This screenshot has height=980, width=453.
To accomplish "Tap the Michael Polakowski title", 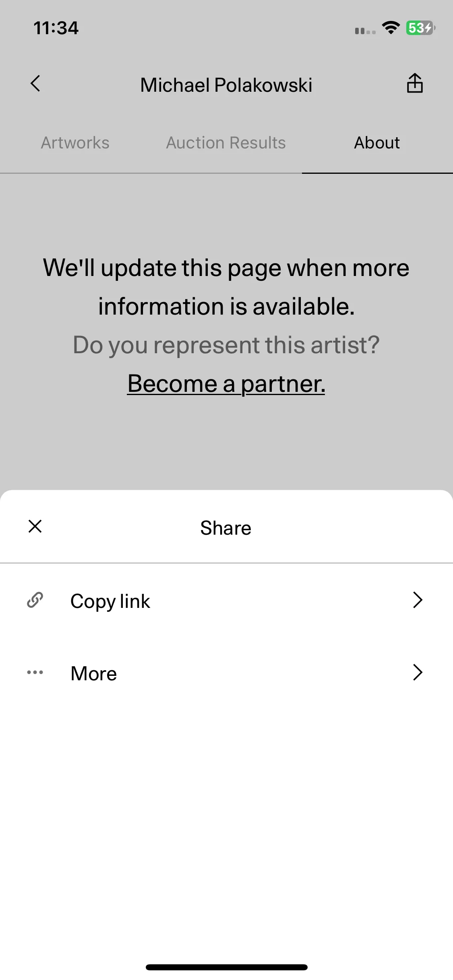I will [x=226, y=85].
